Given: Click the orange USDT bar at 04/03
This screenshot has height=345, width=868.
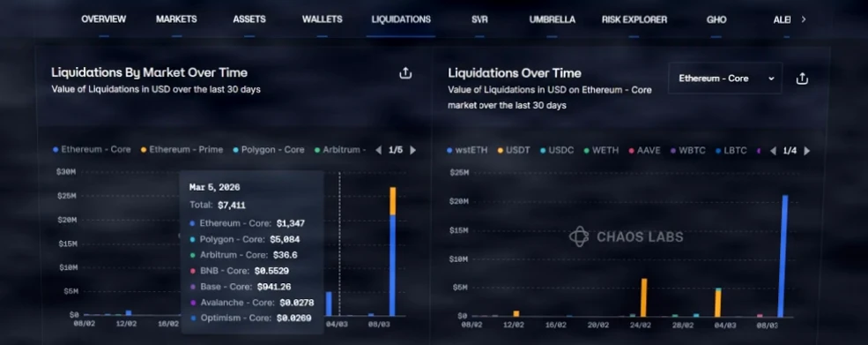Looking at the screenshot, I should 718,304.
